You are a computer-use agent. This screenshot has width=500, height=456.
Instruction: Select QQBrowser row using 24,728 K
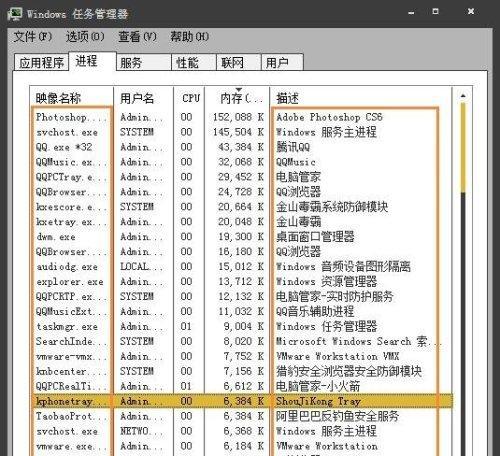241,192
